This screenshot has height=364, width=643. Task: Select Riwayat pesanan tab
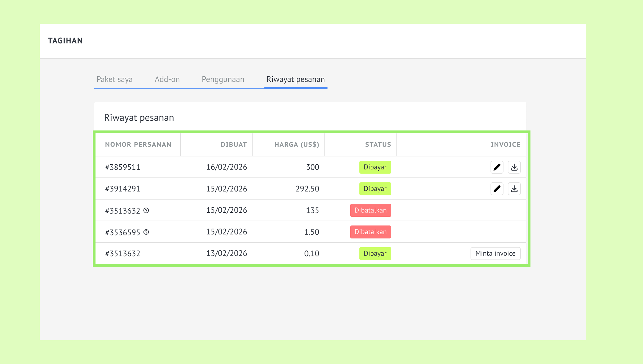(x=296, y=79)
